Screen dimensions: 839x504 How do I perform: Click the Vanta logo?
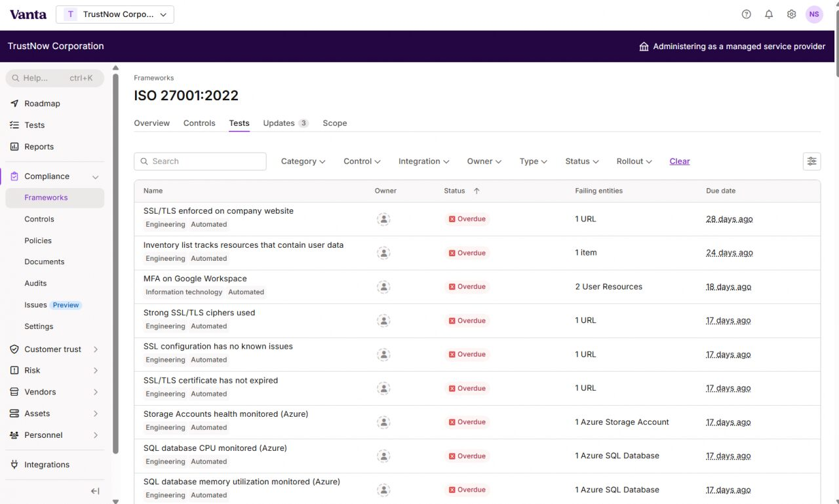(28, 14)
